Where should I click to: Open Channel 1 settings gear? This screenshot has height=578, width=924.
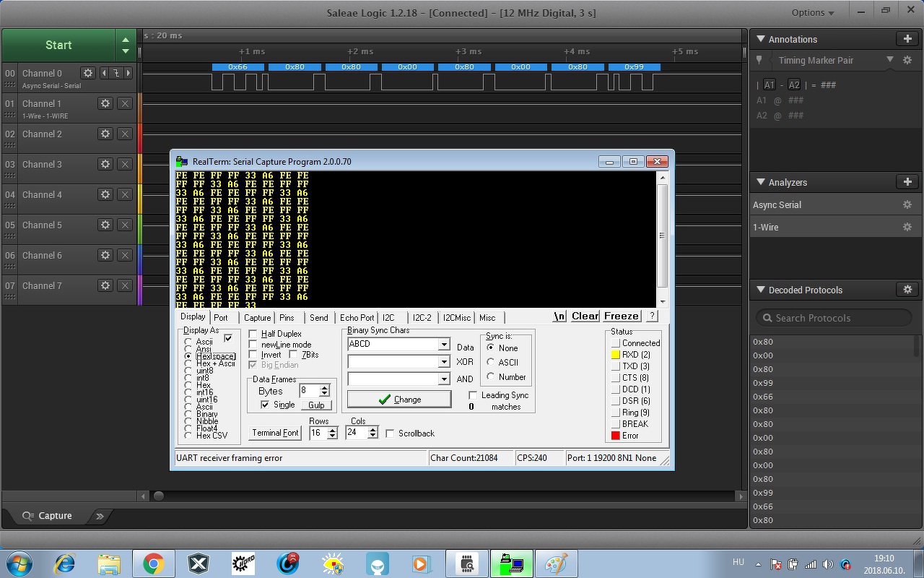(x=105, y=103)
